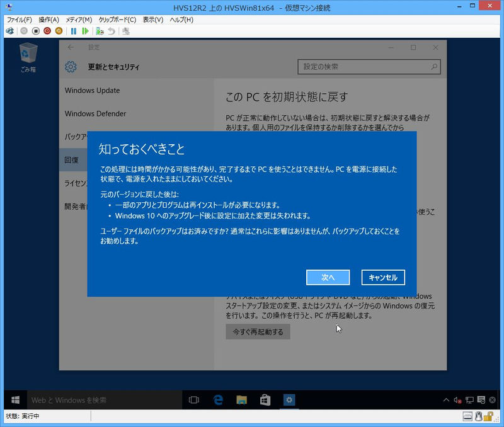Click the network tray icon

click(x=469, y=400)
